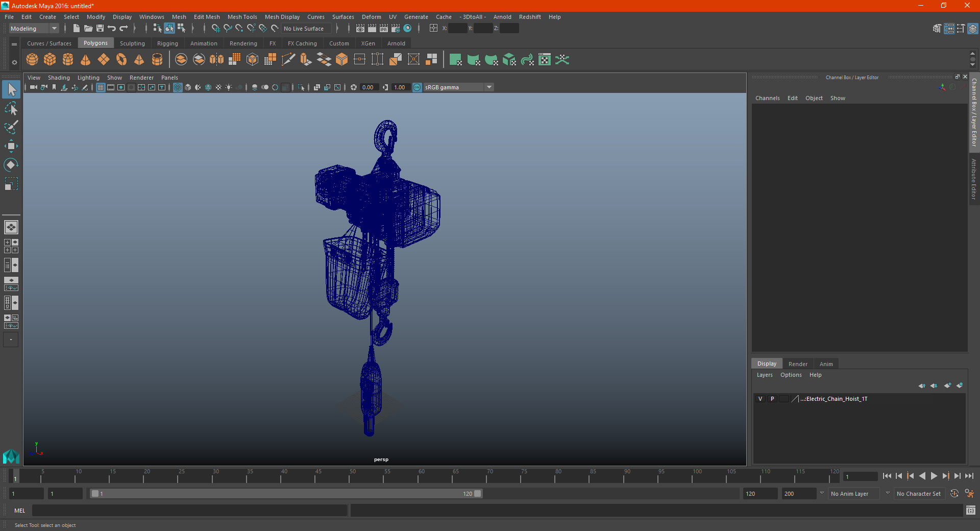The image size is (980, 531).
Task: Toggle use all lights in viewport
Action: (229, 87)
